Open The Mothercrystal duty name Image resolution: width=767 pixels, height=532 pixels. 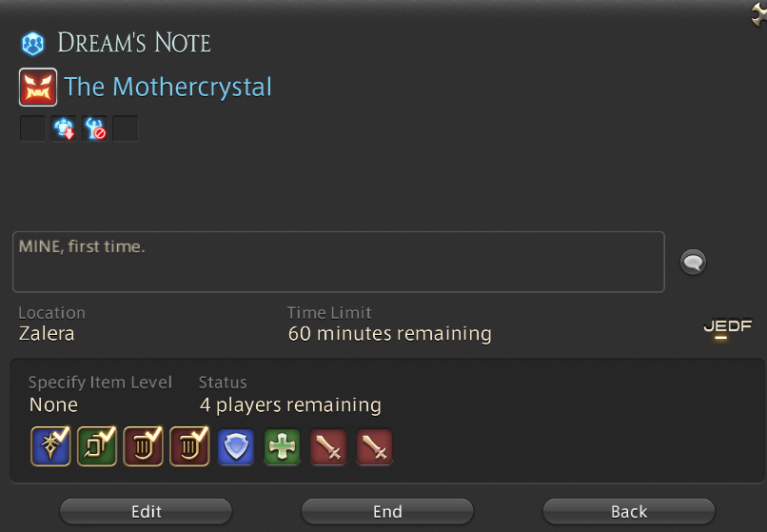pyautogui.click(x=167, y=88)
